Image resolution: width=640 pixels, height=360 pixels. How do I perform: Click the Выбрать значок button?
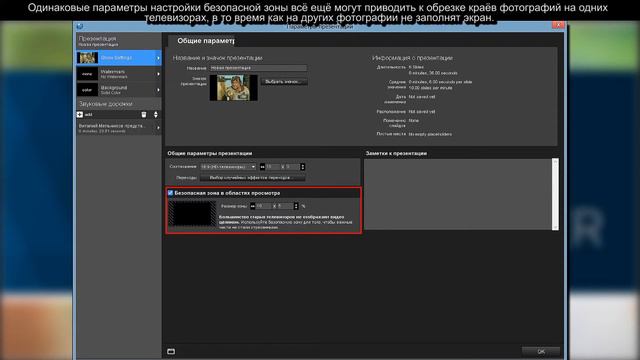pyautogui.click(x=284, y=82)
